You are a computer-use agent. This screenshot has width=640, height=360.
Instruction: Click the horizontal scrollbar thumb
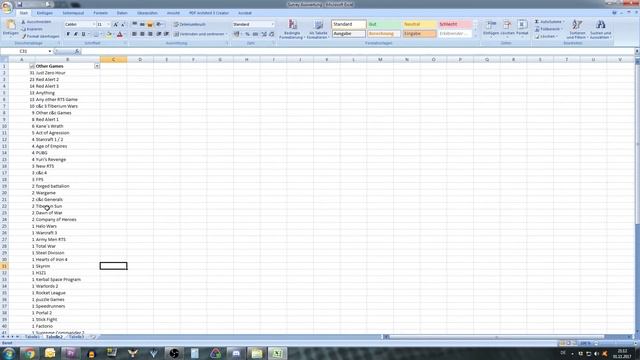click(497, 337)
